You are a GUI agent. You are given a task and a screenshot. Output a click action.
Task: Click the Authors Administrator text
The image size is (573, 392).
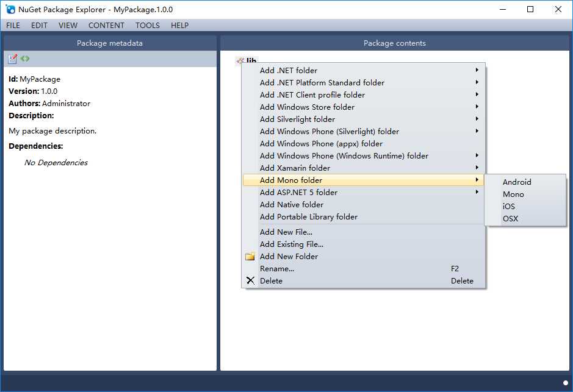click(49, 103)
